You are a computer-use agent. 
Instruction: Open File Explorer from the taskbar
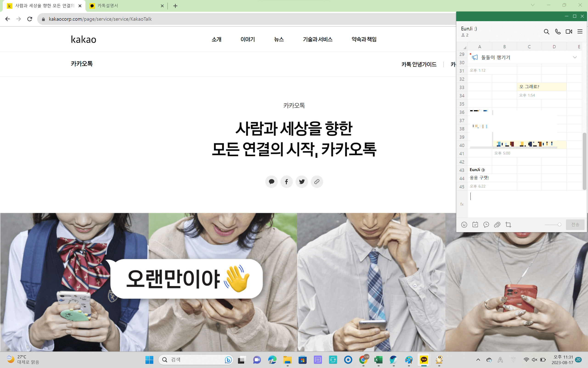coord(287,360)
